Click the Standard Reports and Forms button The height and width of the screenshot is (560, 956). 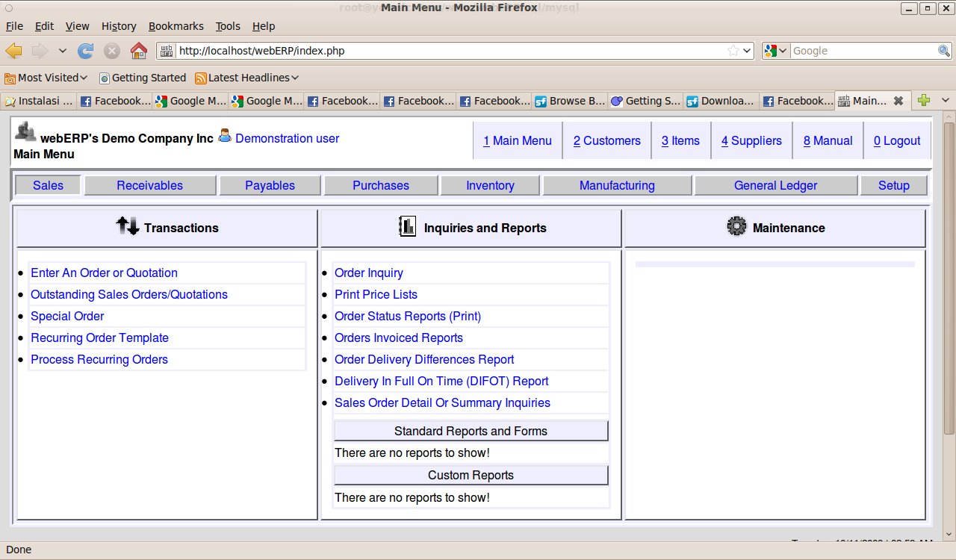(471, 431)
